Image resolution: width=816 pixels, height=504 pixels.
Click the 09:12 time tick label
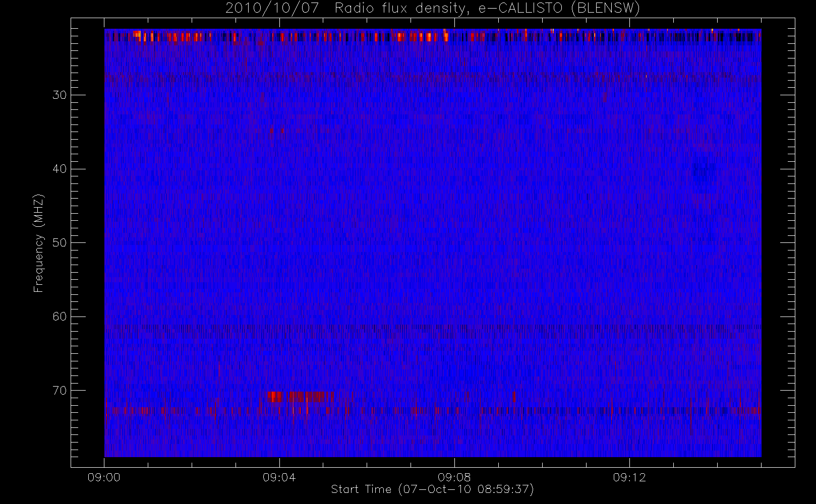tap(629, 477)
